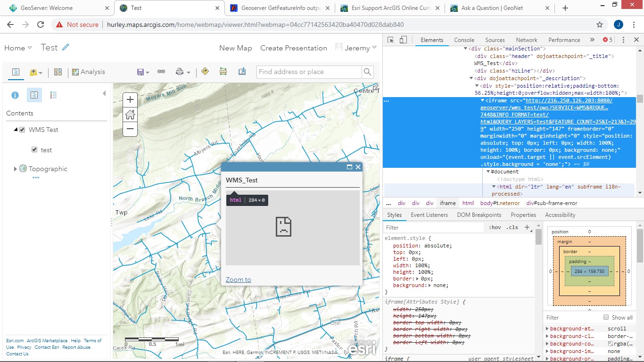Screen dimensions: 644x362
Task: Open the Measure tool
Action: pos(223,72)
